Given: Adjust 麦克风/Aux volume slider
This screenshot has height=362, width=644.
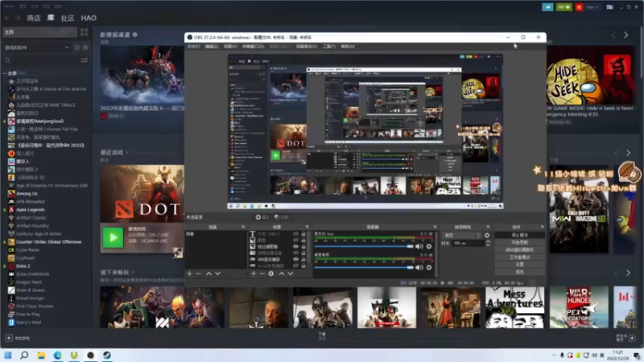Looking at the screenshot, I should (x=364, y=246).
